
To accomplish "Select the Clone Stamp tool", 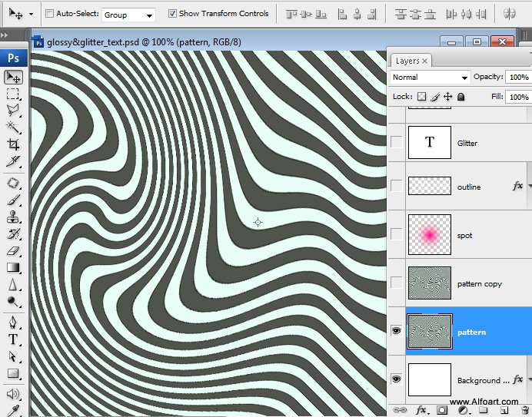I will [13, 217].
